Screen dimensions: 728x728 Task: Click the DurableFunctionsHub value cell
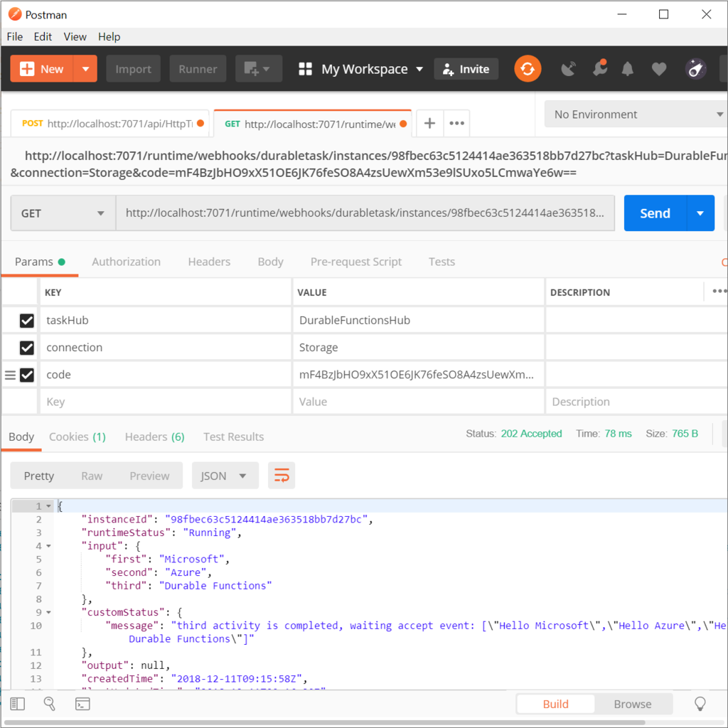(x=418, y=321)
